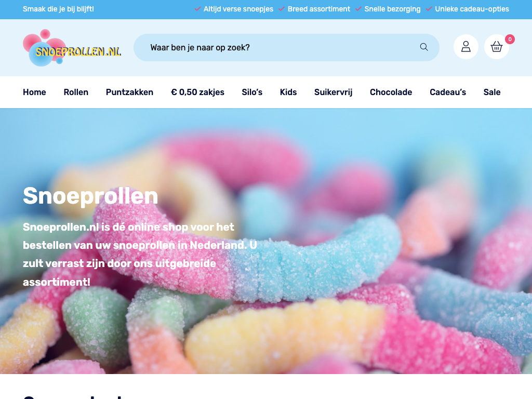This screenshot has height=399, width=532.
Task: Focus the 'Waar ben je naar op zoek?' field
Action: tap(286, 47)
